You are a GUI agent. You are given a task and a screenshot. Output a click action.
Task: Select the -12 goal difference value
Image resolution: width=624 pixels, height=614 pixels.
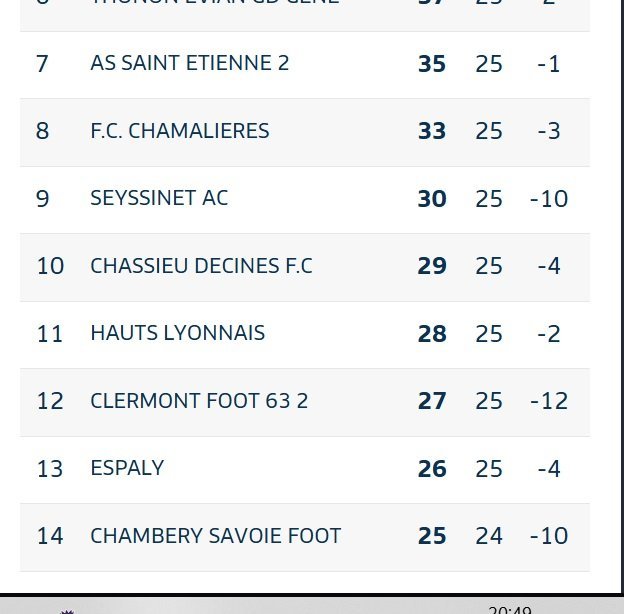point(549,401)
